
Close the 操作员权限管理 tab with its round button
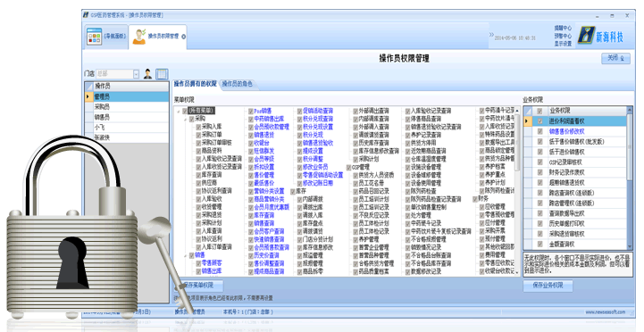pos(184,37)
